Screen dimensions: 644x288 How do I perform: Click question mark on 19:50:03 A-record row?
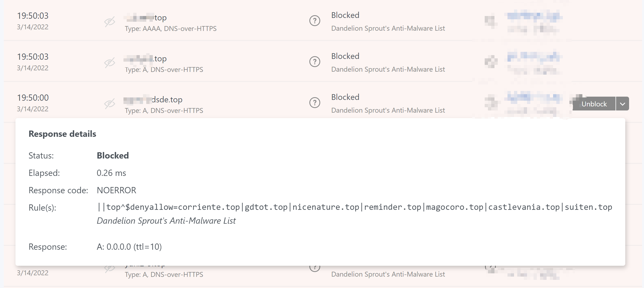tap(315, 61)
